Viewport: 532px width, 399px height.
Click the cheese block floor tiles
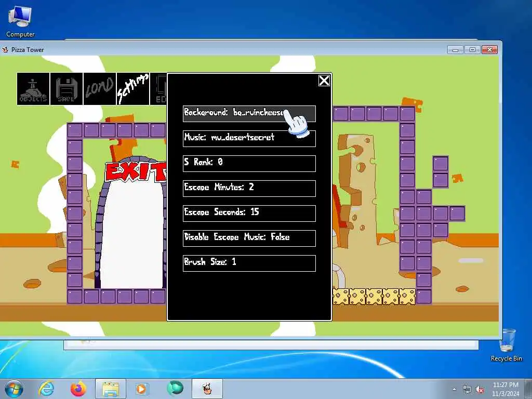[374, 297]
